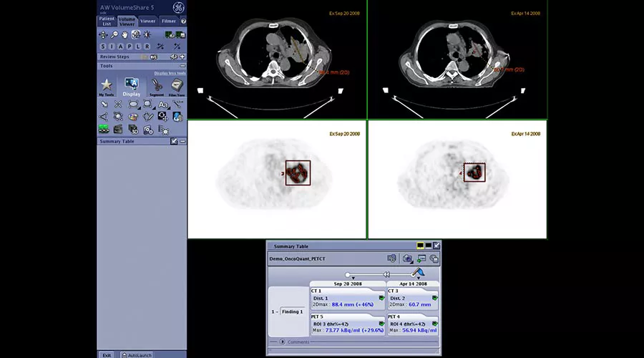Click the GE logo icon
The height and width of the screenshot is (358, 644).
178,8
